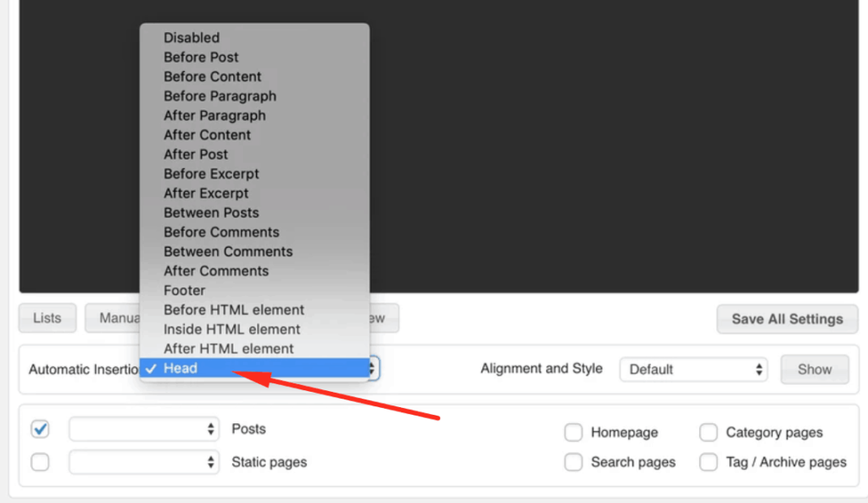Pick "Between Posts" from the options
The width and height of the screenshot is (868, 503).
click(210, 212)
